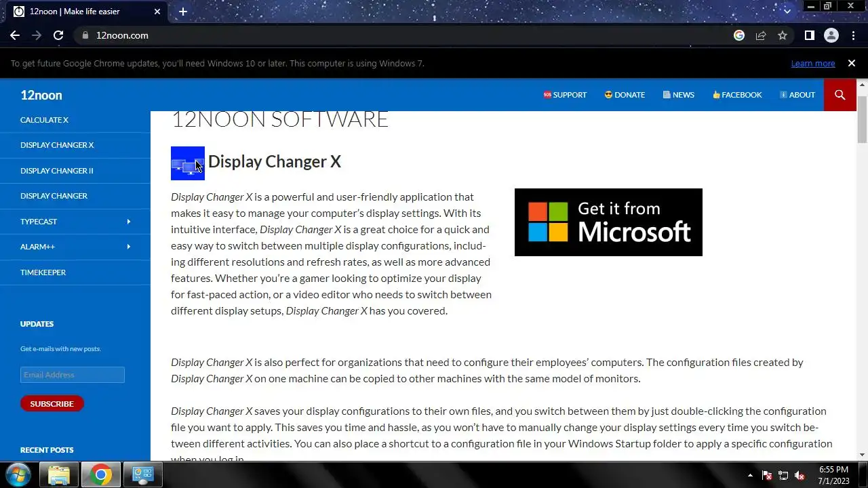Open the network tray icon
Image resolution: width=868 pixels, height=488 pixels.
[x=783, y=475]
